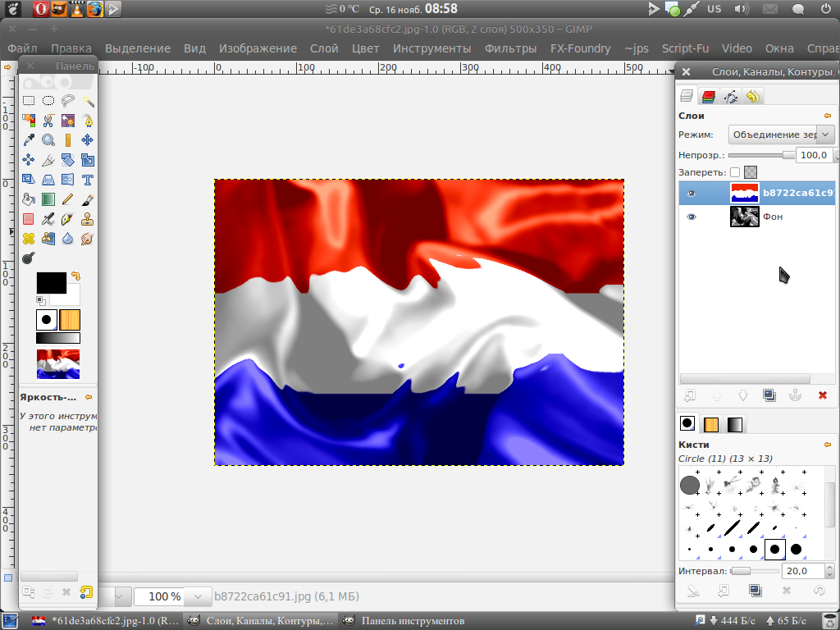The image size is (840, 630).
Task: Select the Paintbrush tool
Action: 88,200
